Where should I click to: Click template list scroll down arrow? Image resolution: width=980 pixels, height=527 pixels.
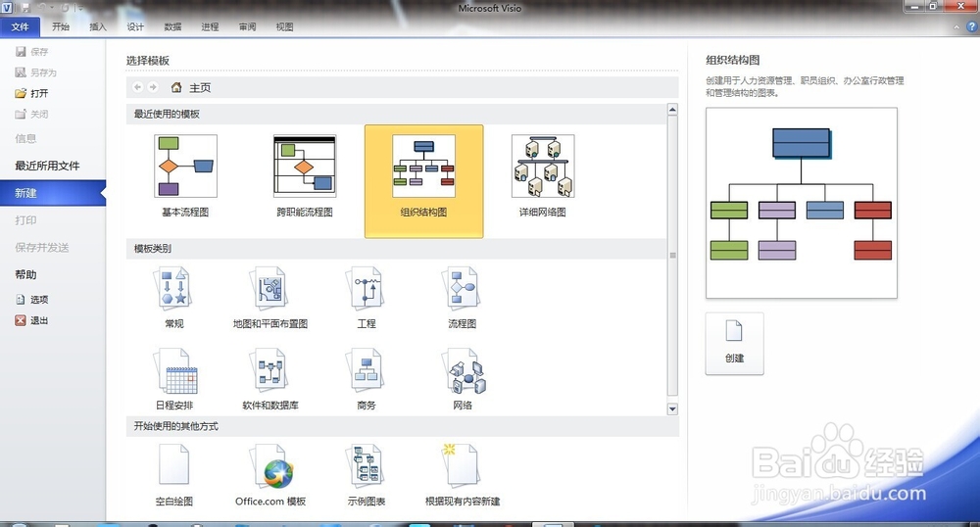pos(672,409)
